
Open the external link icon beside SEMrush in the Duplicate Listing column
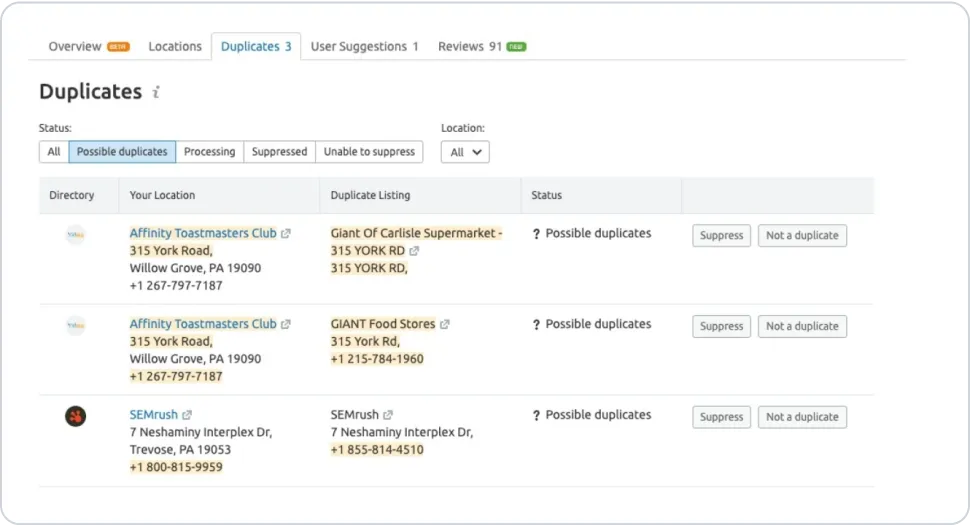click(388, 415)
